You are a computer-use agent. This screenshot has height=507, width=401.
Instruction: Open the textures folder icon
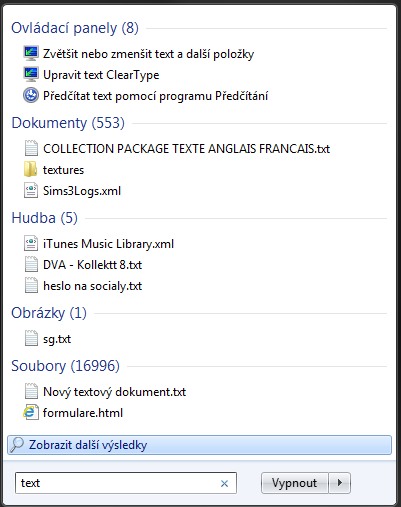coord(31,169)
